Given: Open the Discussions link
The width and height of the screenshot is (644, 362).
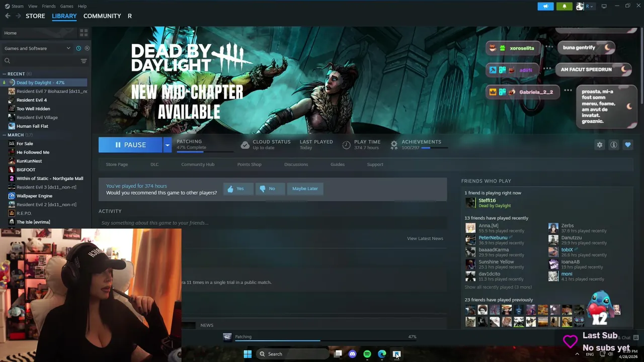Looking at the screenshot, I should click(296, 164).
